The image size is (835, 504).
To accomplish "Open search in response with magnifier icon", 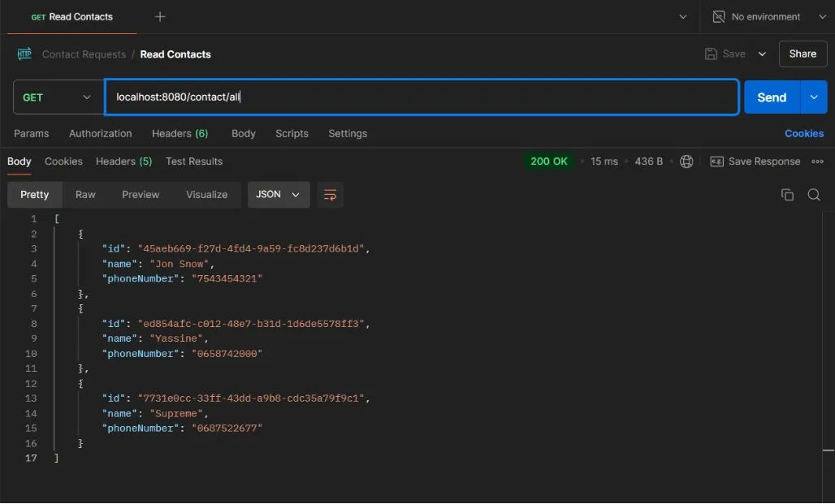I will coord(813,195).
